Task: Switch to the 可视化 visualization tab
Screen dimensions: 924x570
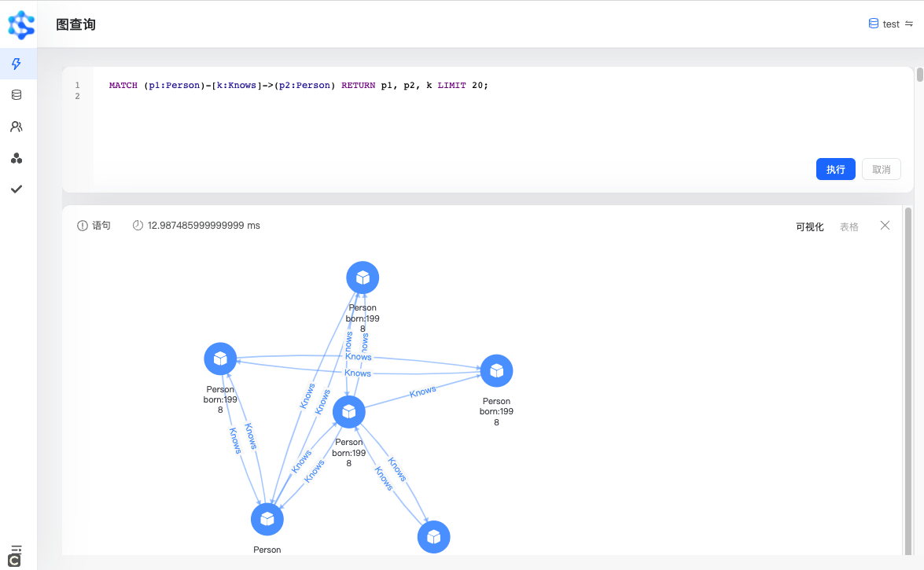Action: click(x=809, y=226)
